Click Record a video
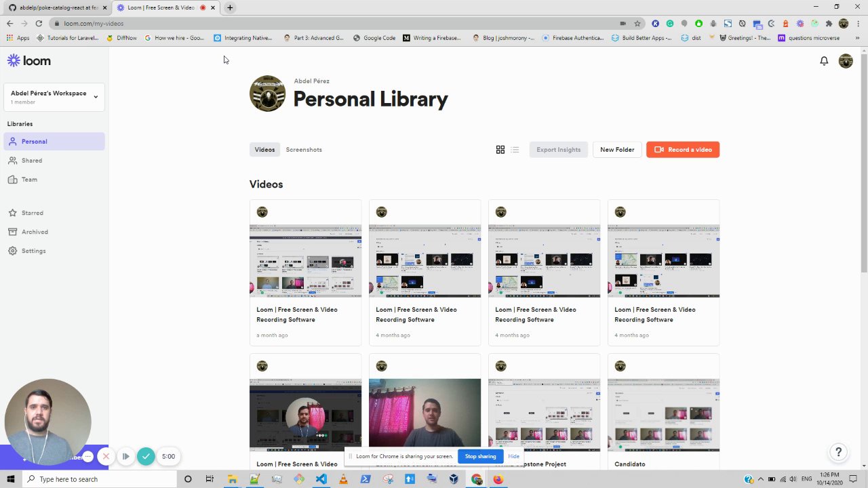The image size is (868, 488). 683,150
